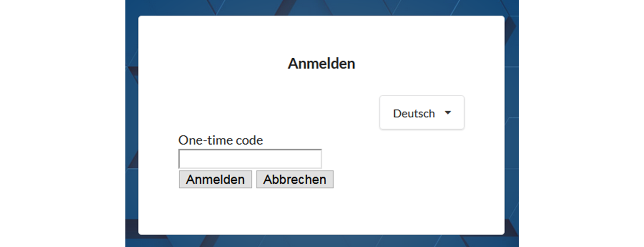Click the Abbrechen button to cancel
Viewport: 644px width, 247px height.
click(x=295, y=179)
